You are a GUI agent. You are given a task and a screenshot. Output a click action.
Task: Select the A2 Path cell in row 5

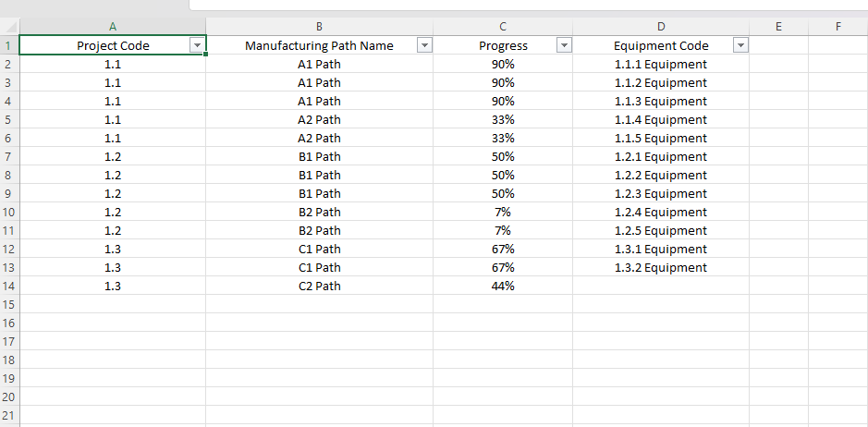320,119
